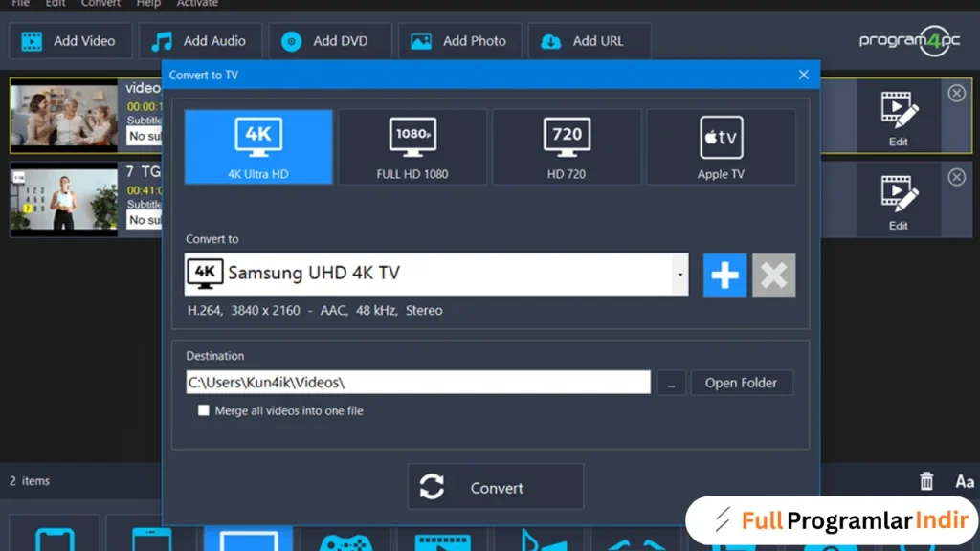This screenshot has height=551, width=980.
Task: Select the TV category icon in bottom bar
Action: click(248, 540)
